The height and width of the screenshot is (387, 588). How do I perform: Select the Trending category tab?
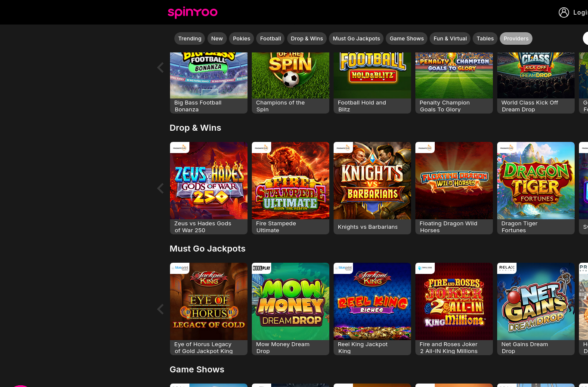[x=190, y=39]
